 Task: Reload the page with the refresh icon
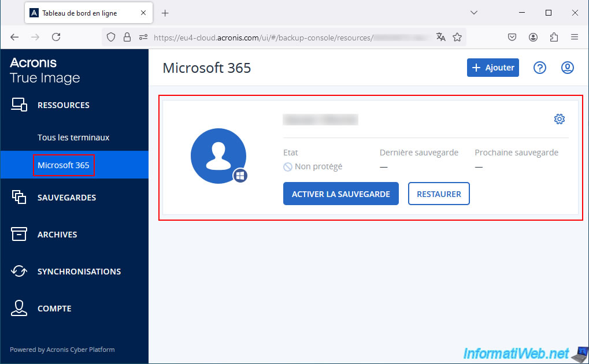[x=56, y=37]
